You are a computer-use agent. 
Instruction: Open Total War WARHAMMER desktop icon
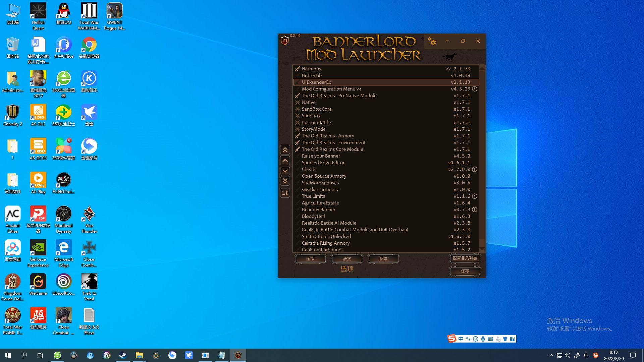point(89,16)
